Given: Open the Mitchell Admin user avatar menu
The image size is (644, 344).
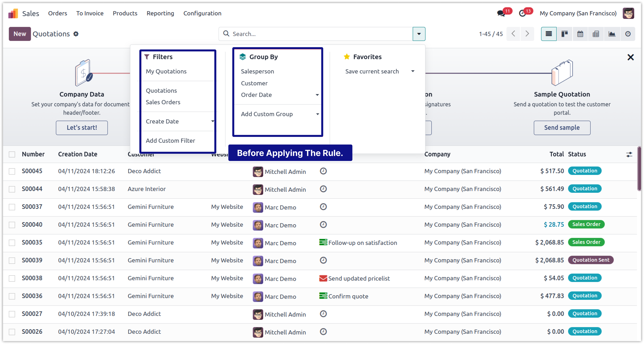Looking at the screenshot, I should [628, 13].
